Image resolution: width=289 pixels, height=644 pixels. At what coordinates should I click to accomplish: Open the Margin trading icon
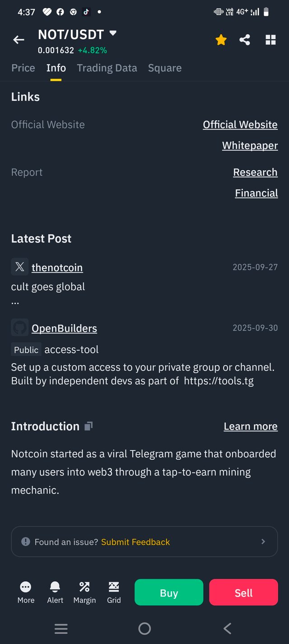click(84, 587)
